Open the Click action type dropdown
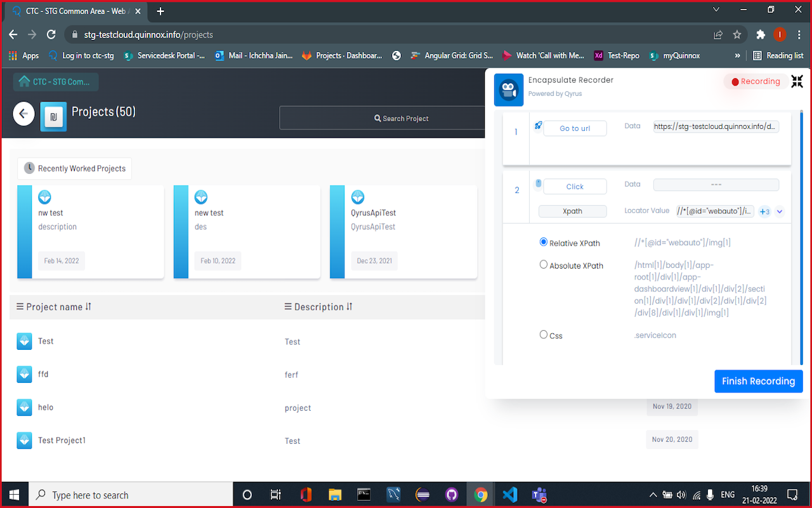The width and height of the screenshot is (812, 508). 575,186
